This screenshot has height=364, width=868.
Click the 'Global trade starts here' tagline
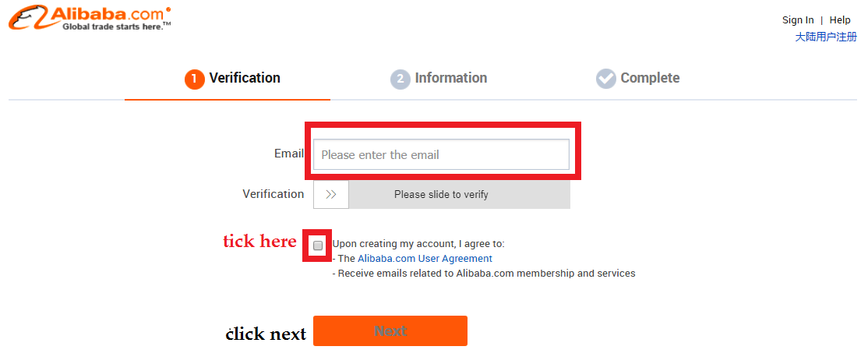(x=116, y=27)
